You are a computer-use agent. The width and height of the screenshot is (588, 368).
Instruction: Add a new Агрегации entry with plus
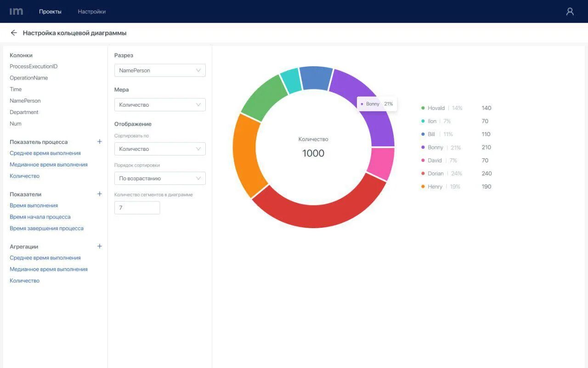pos(100,247)
